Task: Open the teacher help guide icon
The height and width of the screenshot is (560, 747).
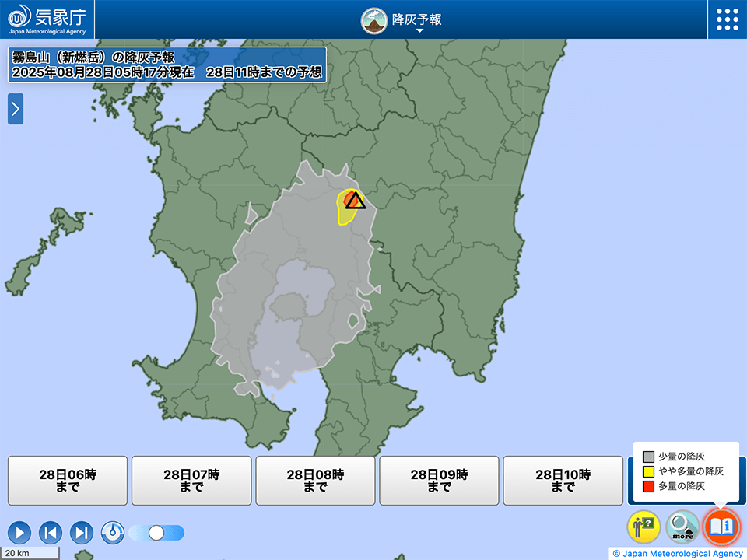Action: click(x=644, y=527)
